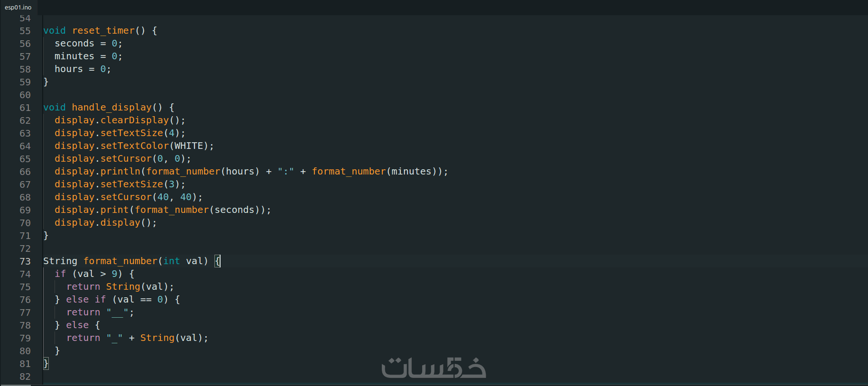Click the display.display() call
This screenshot has width=868, height=386.
pyautogui.click(x=105, y=223)
